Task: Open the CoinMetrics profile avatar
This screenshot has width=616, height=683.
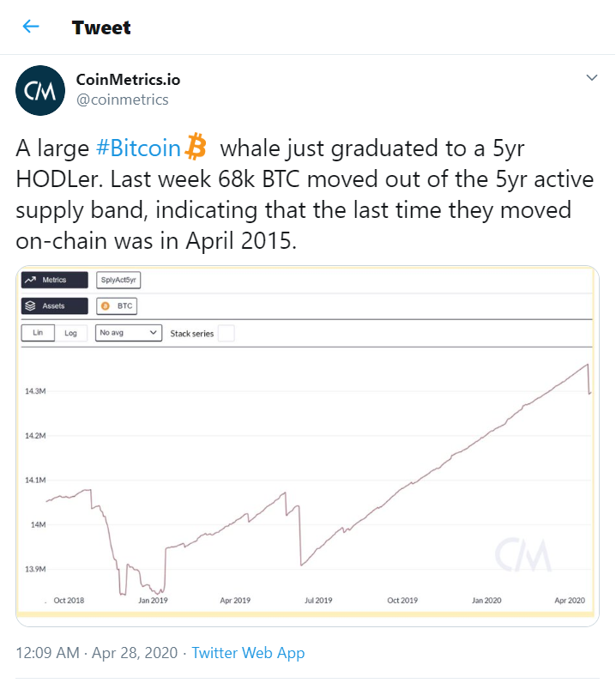Action: [40, 91]
